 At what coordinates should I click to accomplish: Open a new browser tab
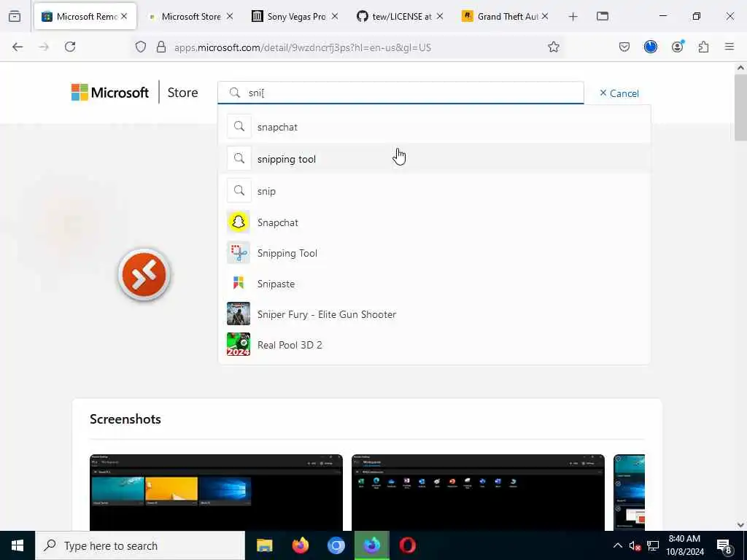[573, 17]
